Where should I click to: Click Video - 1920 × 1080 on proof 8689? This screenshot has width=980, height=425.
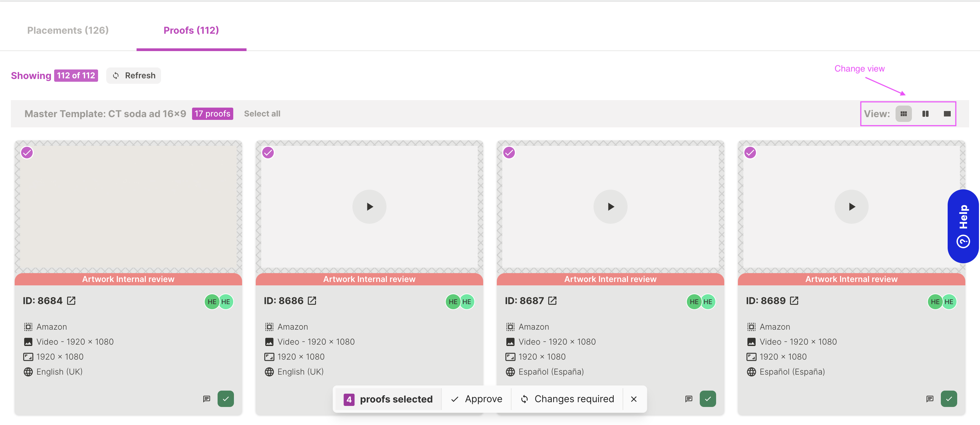[x=798, y=342]
